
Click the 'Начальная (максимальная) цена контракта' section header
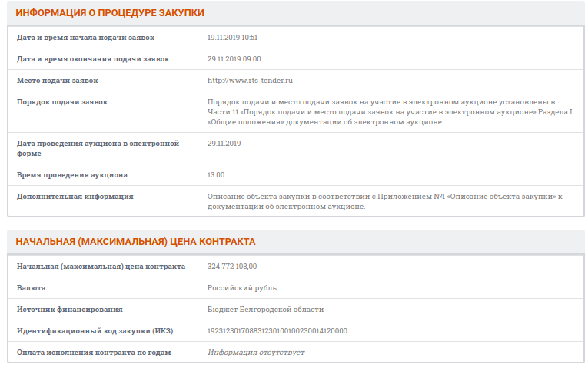pos(135,242)
